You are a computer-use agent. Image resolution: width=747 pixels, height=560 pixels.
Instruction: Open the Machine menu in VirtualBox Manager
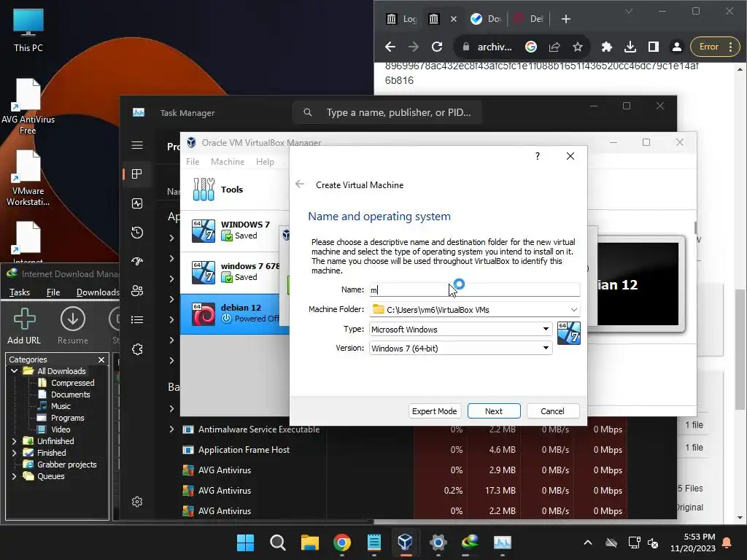pyautogui.click(x=228, y=161)
